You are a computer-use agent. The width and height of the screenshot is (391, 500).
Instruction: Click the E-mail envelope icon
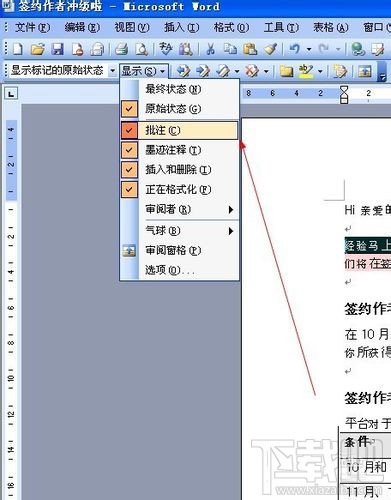pyautogui.click(x=98, y=50)
